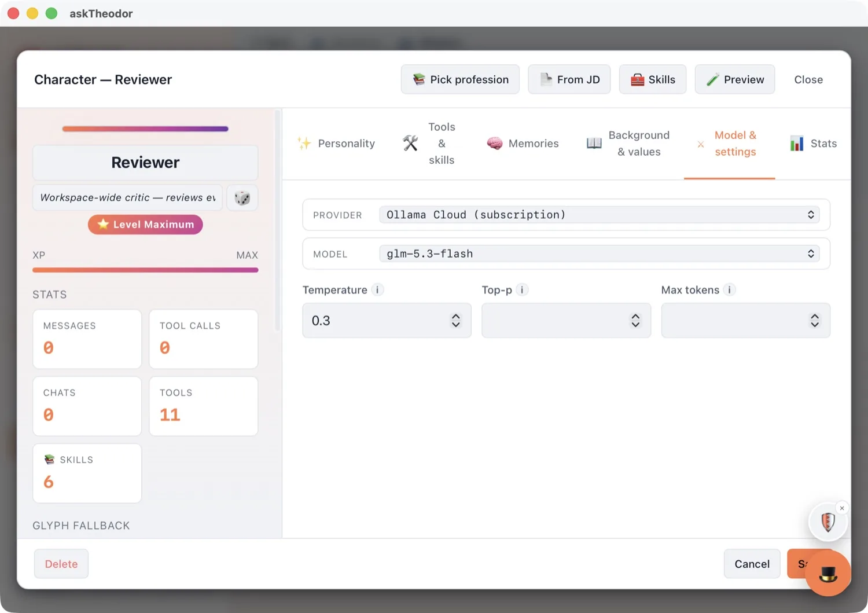Screen dimensions: 868x613
Task: Click the books icon beside Skills stat
Action: (x=50, y=460)
